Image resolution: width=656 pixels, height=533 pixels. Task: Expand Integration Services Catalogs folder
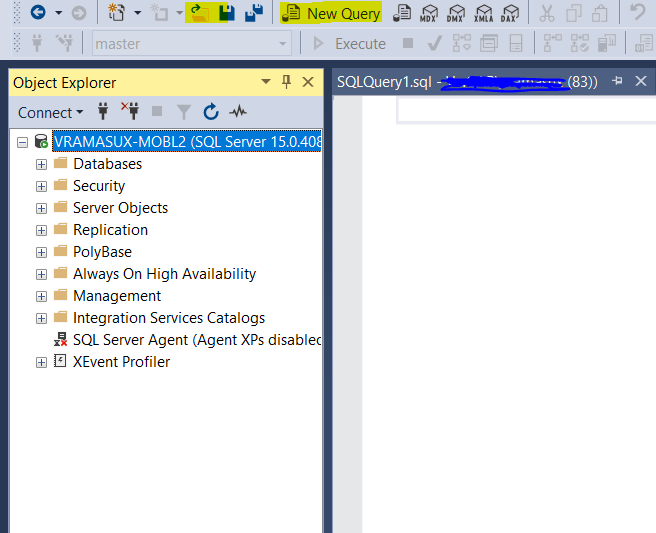click(41, 319)
